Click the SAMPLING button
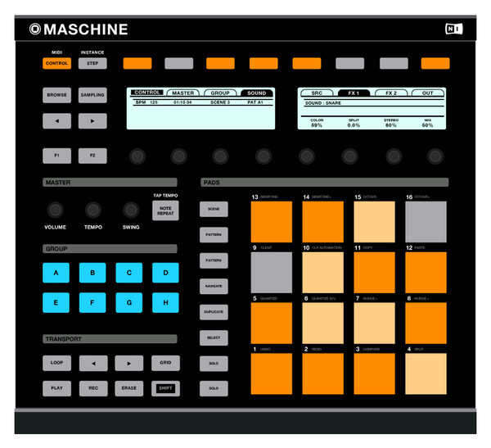 92,95
